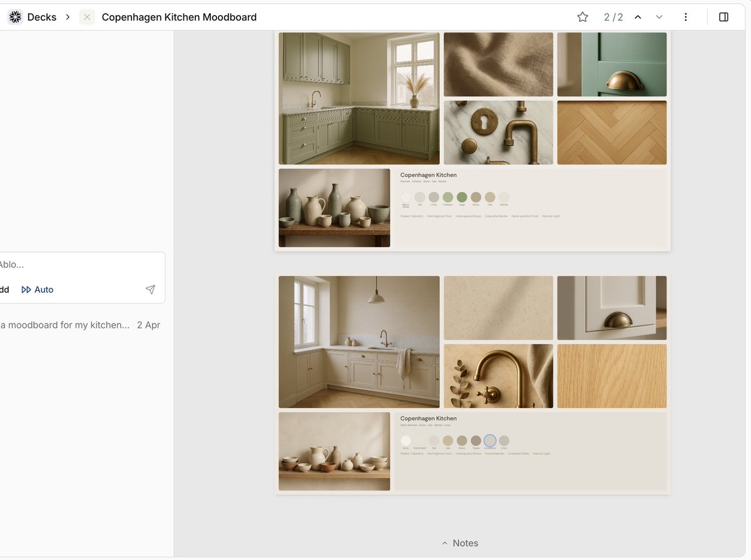The width and height of the screenshot is (751, 560).
Task: Click the deck icon beside the title
Action: click(87, 17)
